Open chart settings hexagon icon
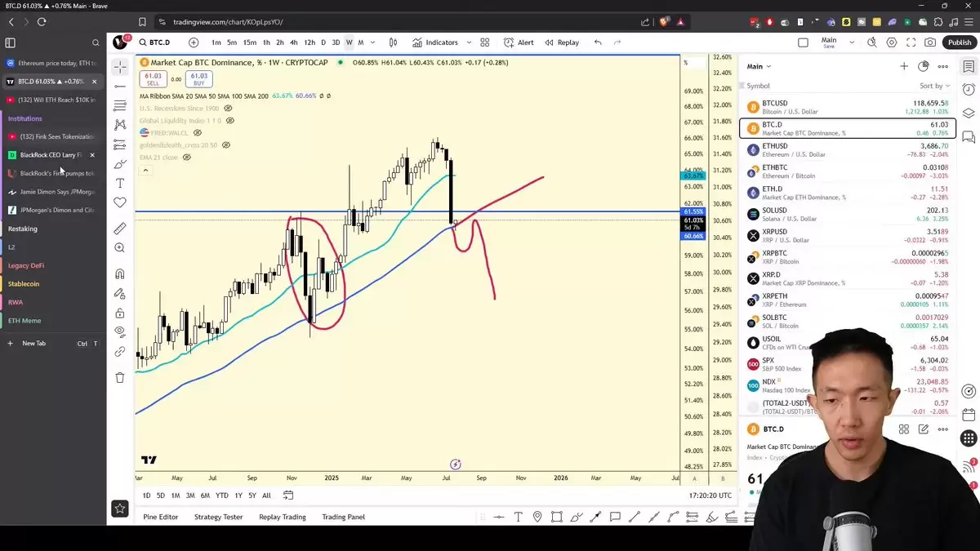Screen dimensions: 980x551 tap(891, 42)
